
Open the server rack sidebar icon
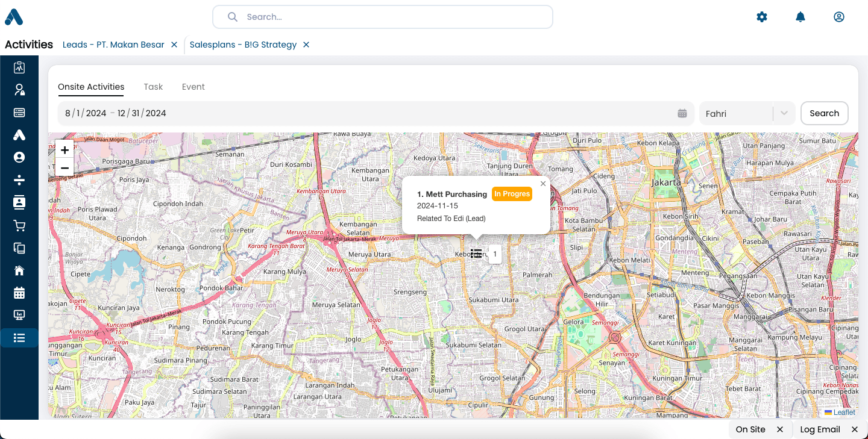(x=19, y=113)
